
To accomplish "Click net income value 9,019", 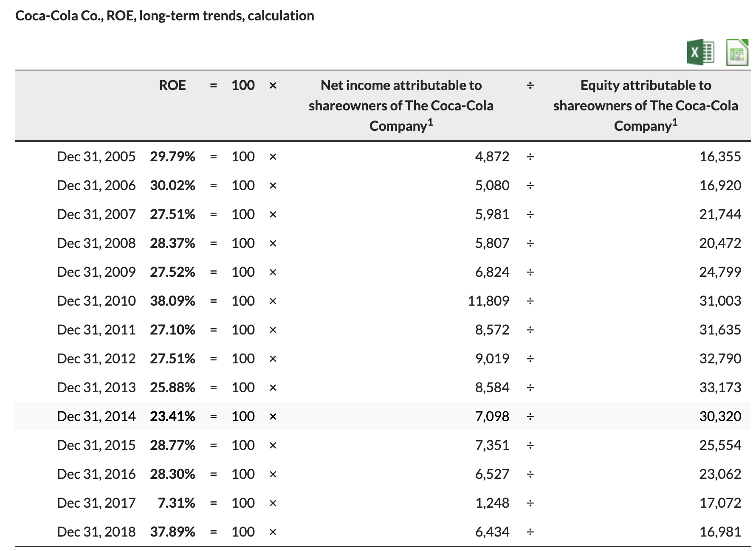I will pos(492,359).
